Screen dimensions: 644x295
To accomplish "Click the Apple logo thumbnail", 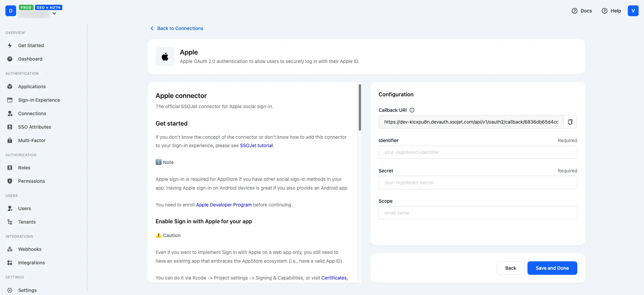I will (165, 57).
